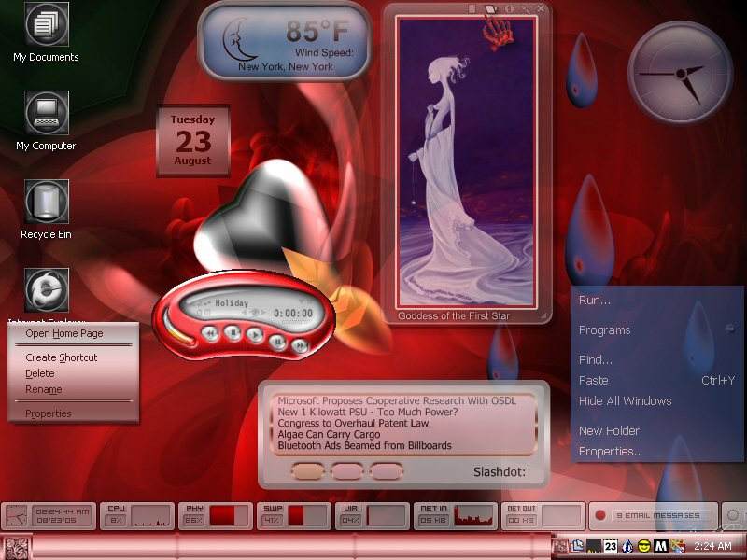Viewport: 747px width, 560px height.
Task: Click the 2:24 AM system clock
Action: (712, 546)
